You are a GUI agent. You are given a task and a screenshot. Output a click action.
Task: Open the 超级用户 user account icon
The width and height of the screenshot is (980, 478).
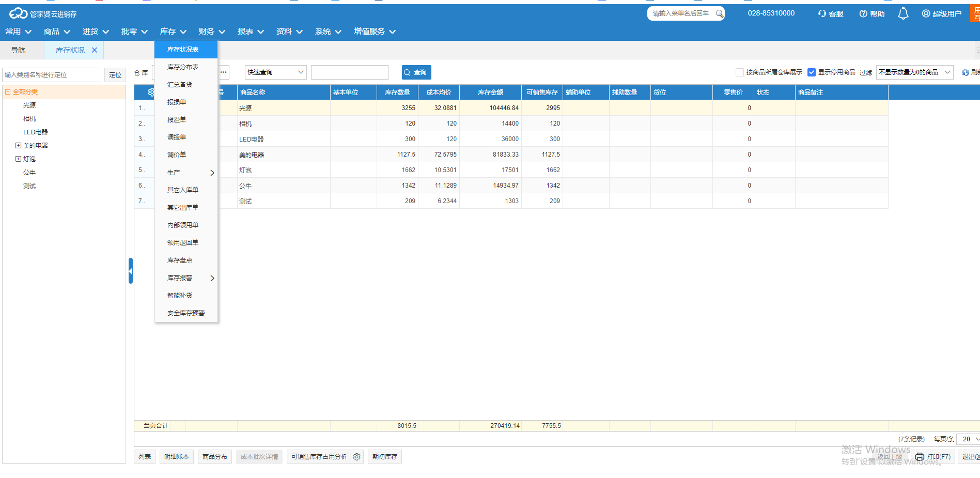(x=926, y=13)
